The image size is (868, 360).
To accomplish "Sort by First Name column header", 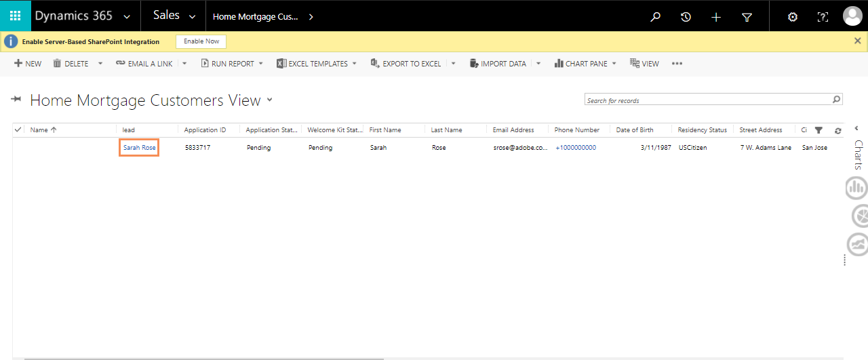I will tap(385, 129).
